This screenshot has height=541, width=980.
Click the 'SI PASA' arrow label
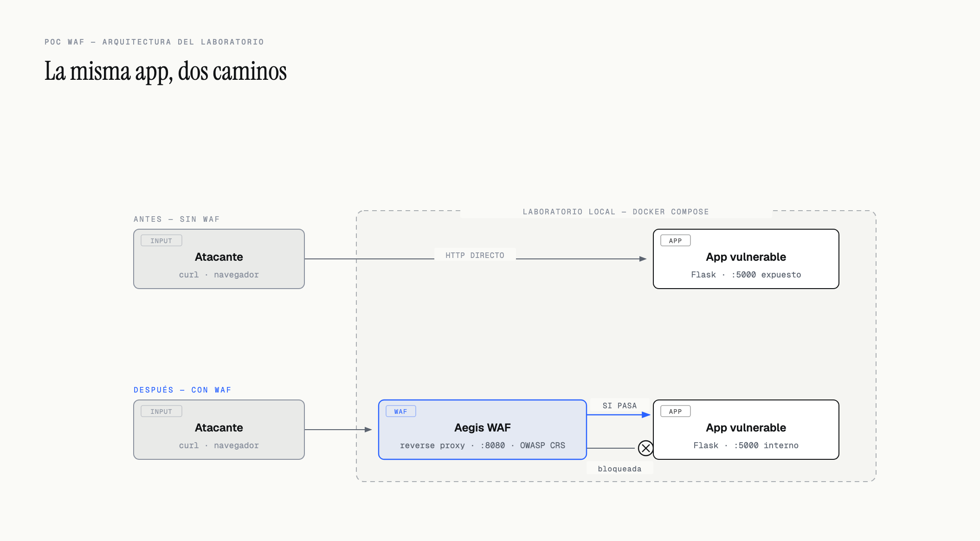coord(619,406)
